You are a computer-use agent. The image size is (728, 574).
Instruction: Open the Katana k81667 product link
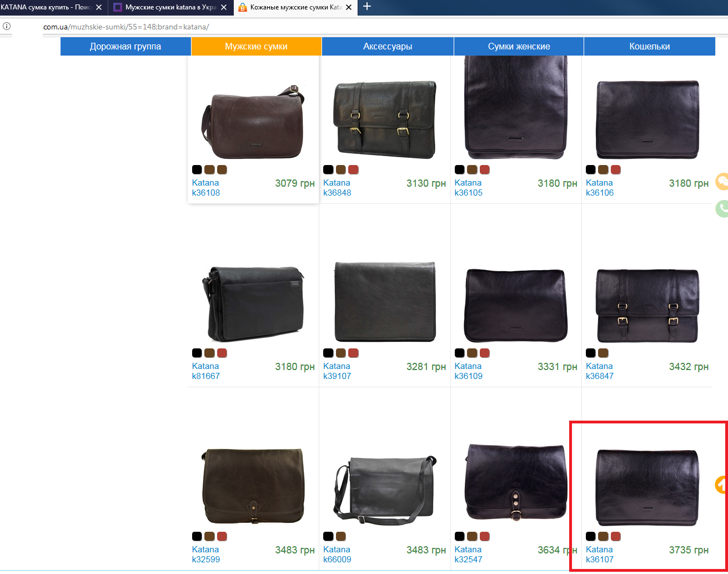(206, 371)
